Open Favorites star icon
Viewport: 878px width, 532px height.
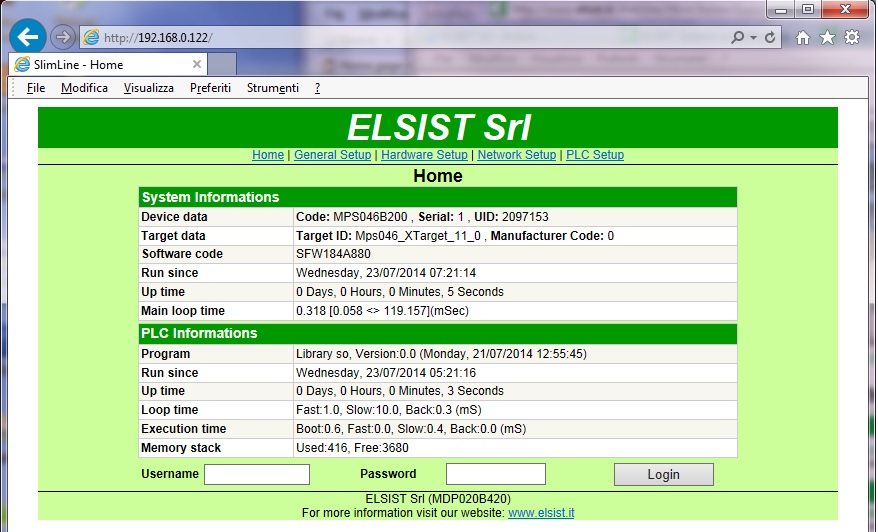click(827, 38)
